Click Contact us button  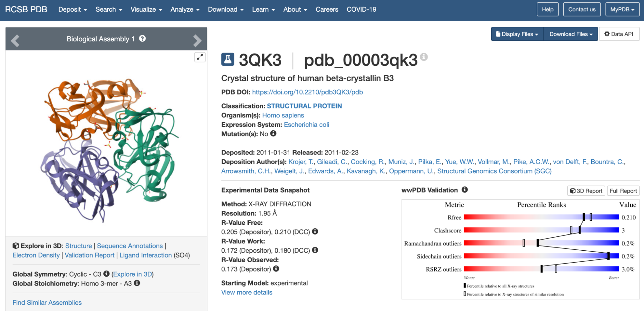tap(582, 9)
